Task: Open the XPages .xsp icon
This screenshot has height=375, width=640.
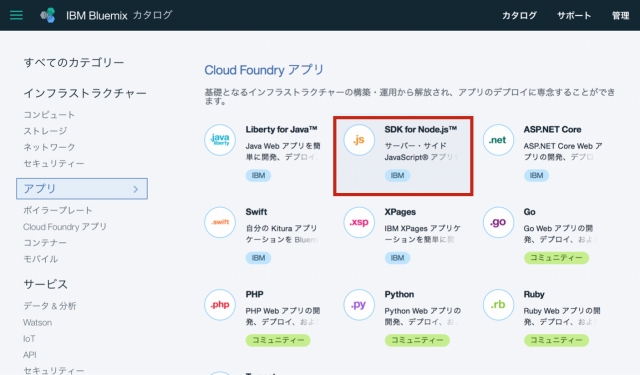Action: coord(359,222)
